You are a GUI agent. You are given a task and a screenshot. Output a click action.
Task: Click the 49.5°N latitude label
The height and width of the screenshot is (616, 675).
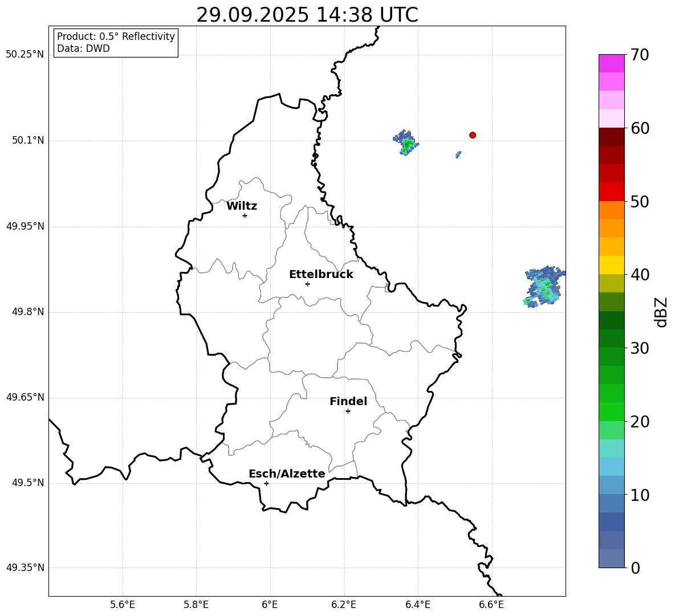tap(28, 483)
